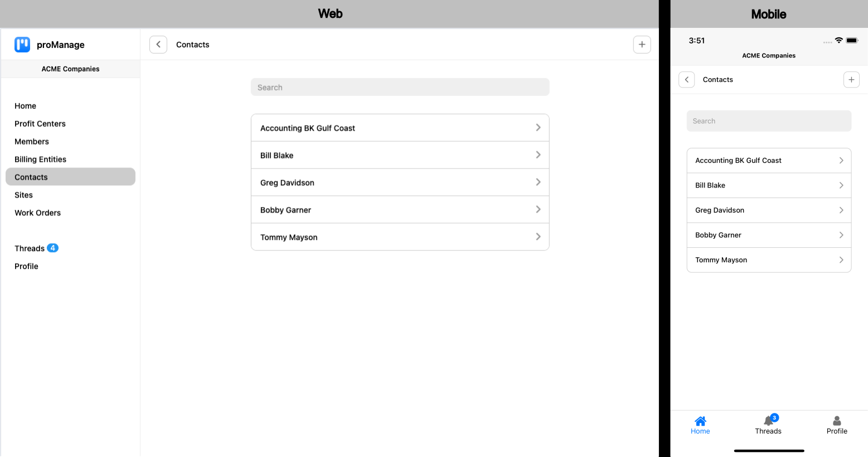Open Bill Blake contact on mobile
The height and width of the screenshot is (457, 868).
711,185
